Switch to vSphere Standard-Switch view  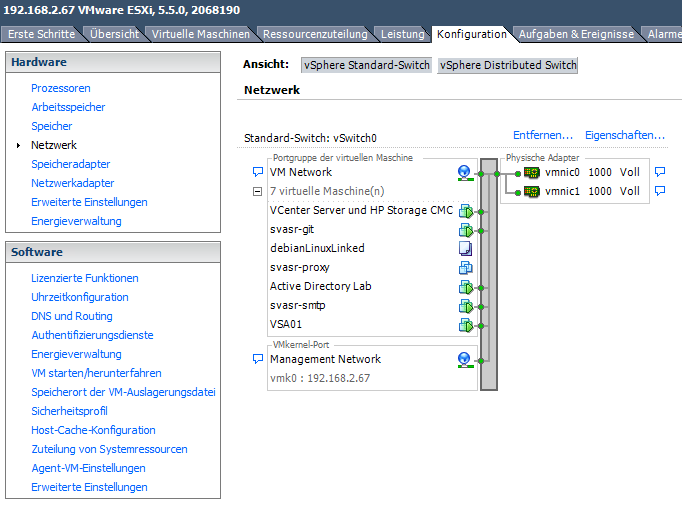click(367, 66)
